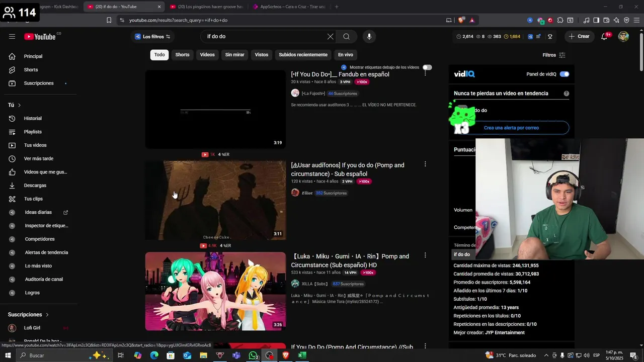This screenshot has width=644, height=362.
Task: Click the Crear button
Action: (579, 36)
